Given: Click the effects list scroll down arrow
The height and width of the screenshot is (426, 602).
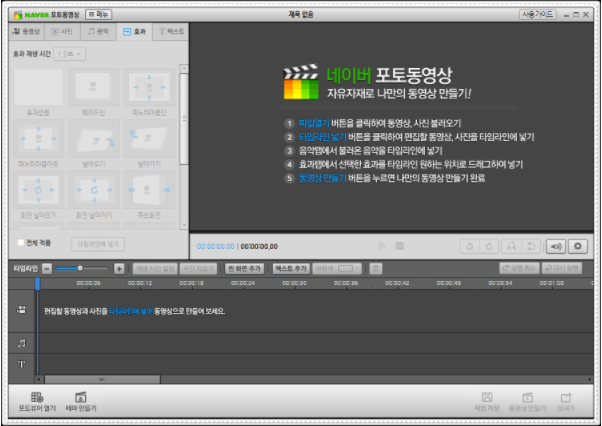Looking at the screenshot, I should [x=184, y=225].
